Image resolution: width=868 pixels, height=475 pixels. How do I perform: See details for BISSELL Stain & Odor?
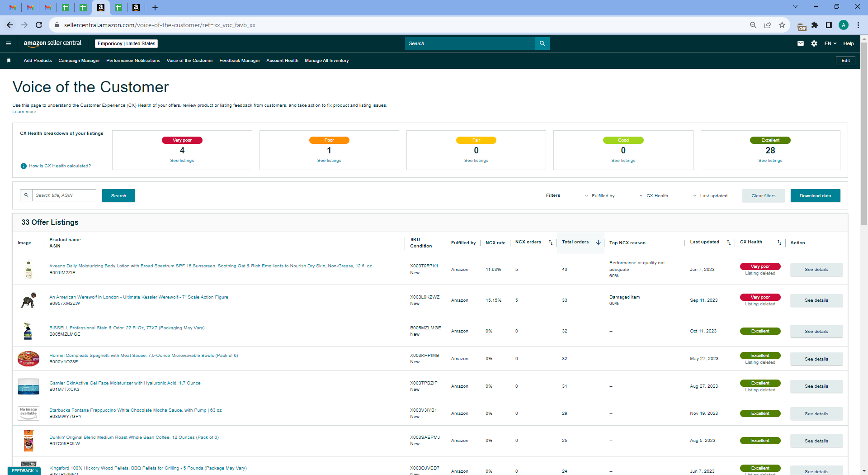[816, 332]
